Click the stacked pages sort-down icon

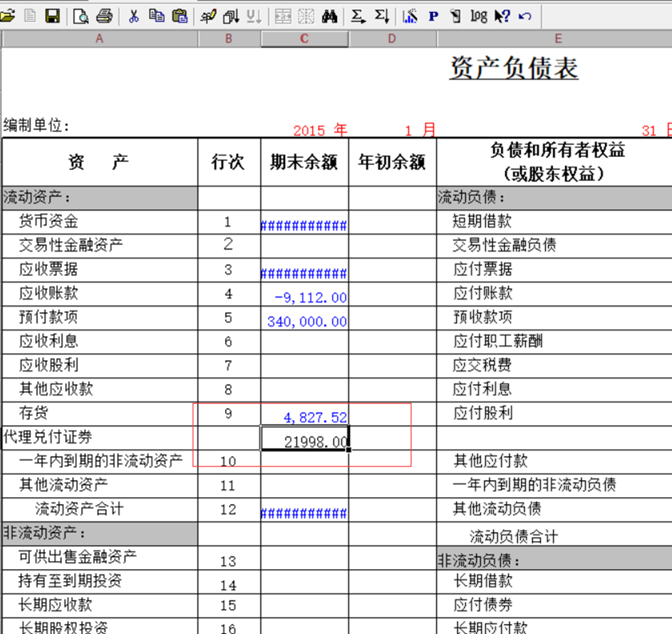(231, 16)
